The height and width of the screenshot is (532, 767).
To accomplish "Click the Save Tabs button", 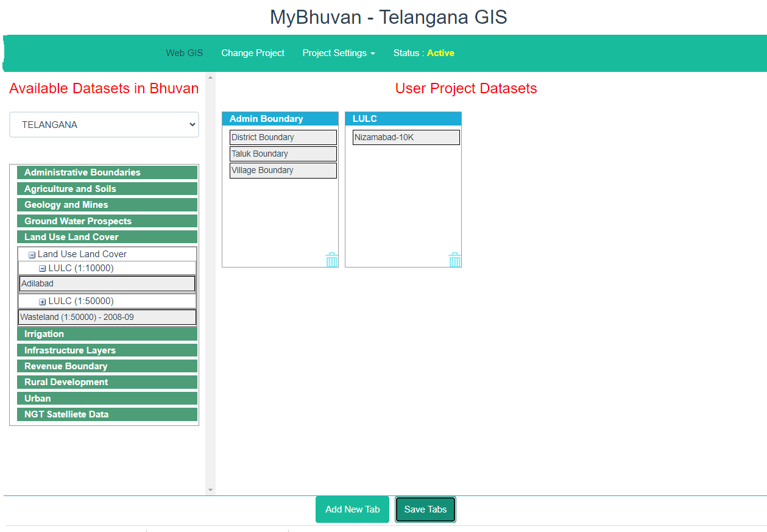I will [x=425, y=509].
